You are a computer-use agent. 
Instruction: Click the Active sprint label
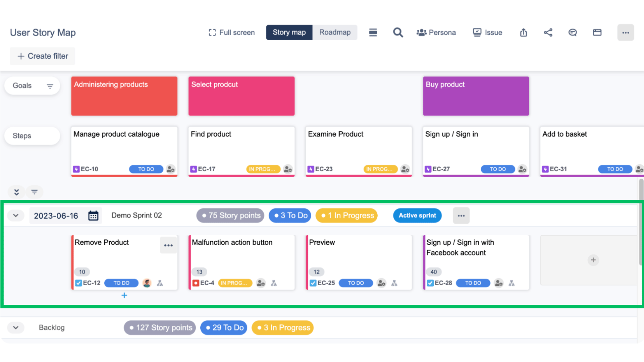point(417,215)
